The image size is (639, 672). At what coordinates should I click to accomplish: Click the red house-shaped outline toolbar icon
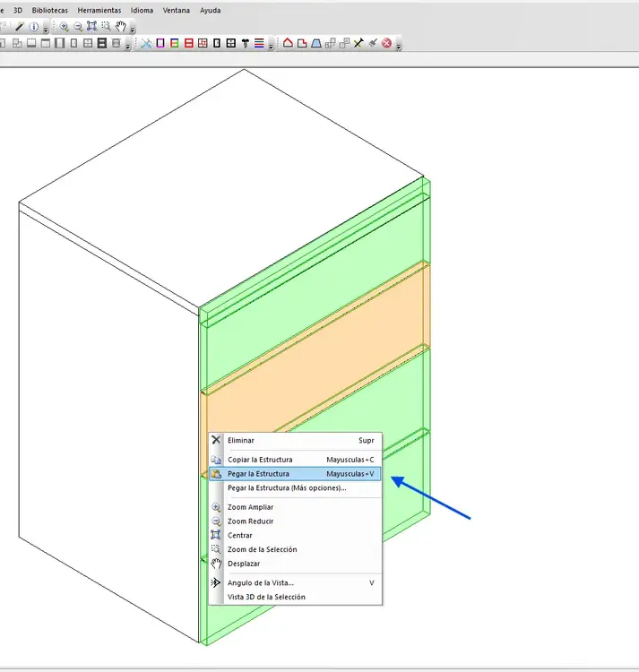pyautogui.click(x=288, y=43)
